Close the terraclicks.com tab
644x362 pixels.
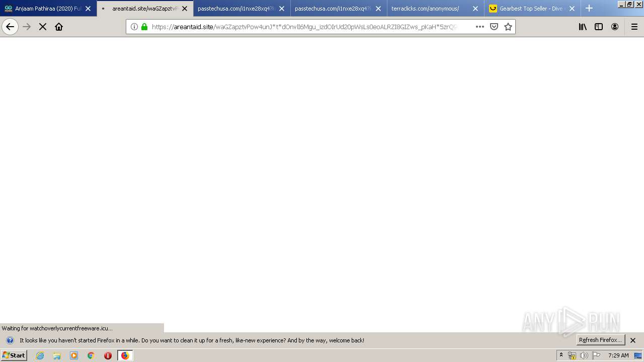475,9
